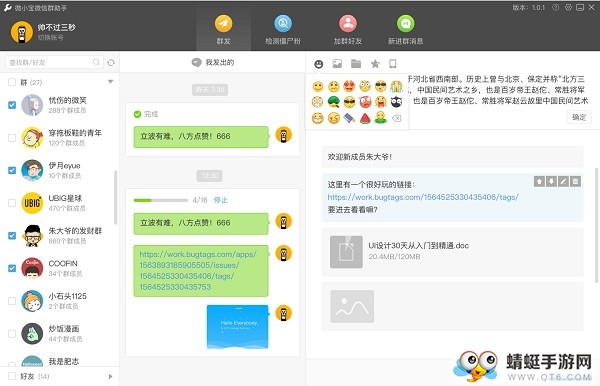This screenshot has height=386, width=600.
Task: Click the message list right scrollbar
Action: pyautogui.click(x=596, y=226)
